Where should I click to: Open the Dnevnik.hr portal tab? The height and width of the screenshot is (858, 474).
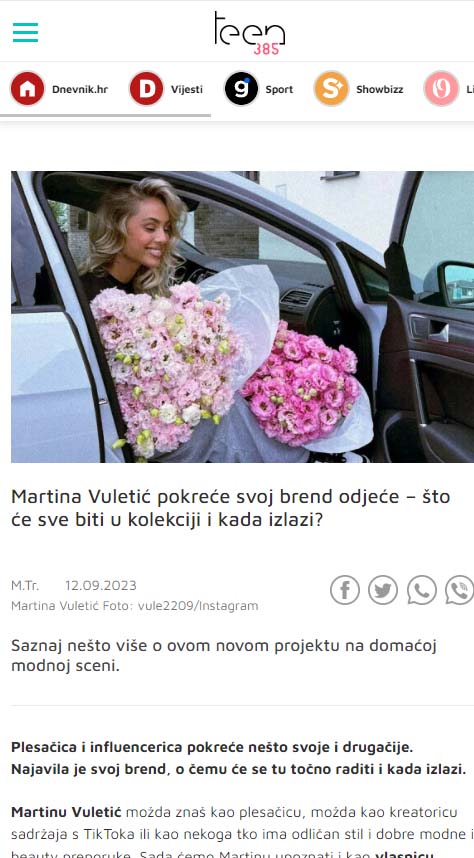point(80,90)
